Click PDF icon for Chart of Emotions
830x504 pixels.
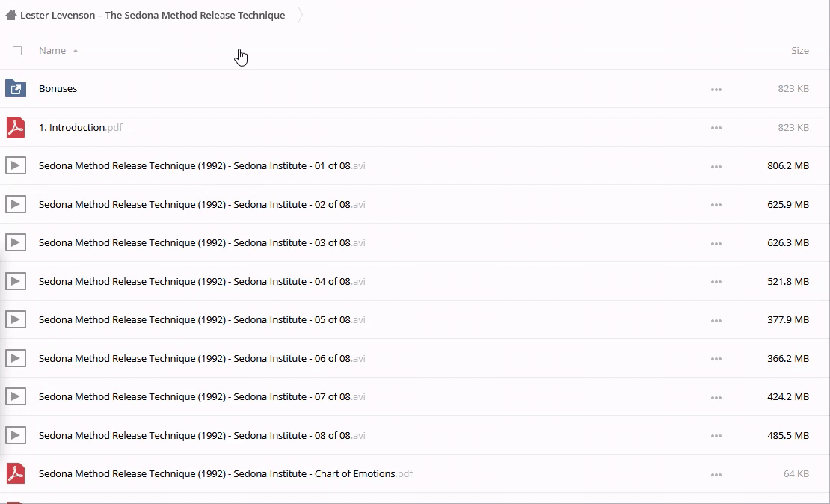tap(16, 473)
